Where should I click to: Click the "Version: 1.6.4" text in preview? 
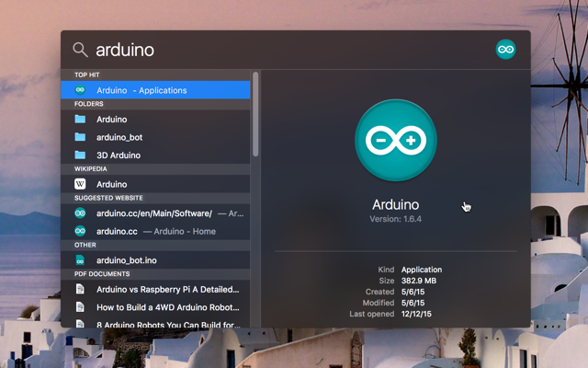click(x=395, y=219)
